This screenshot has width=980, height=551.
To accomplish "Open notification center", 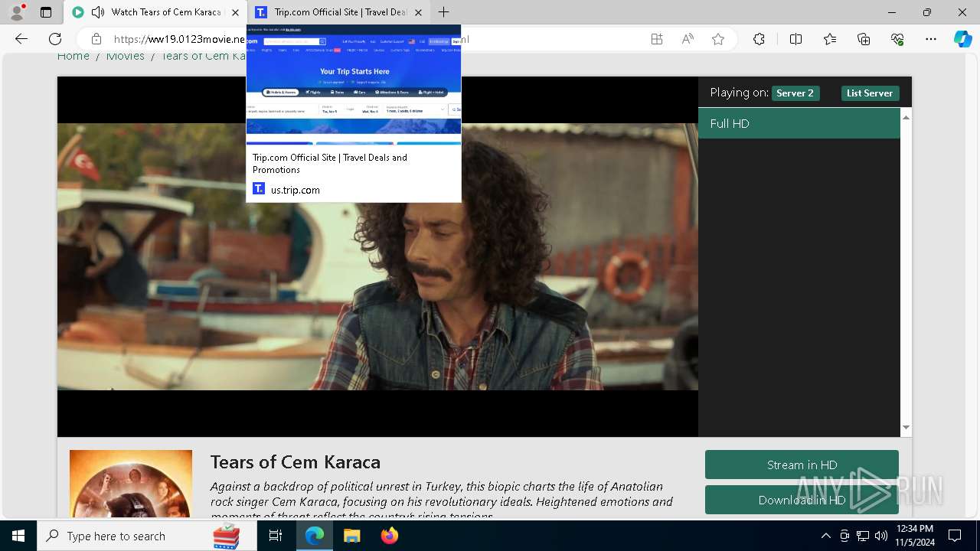I will pos(955,536).
